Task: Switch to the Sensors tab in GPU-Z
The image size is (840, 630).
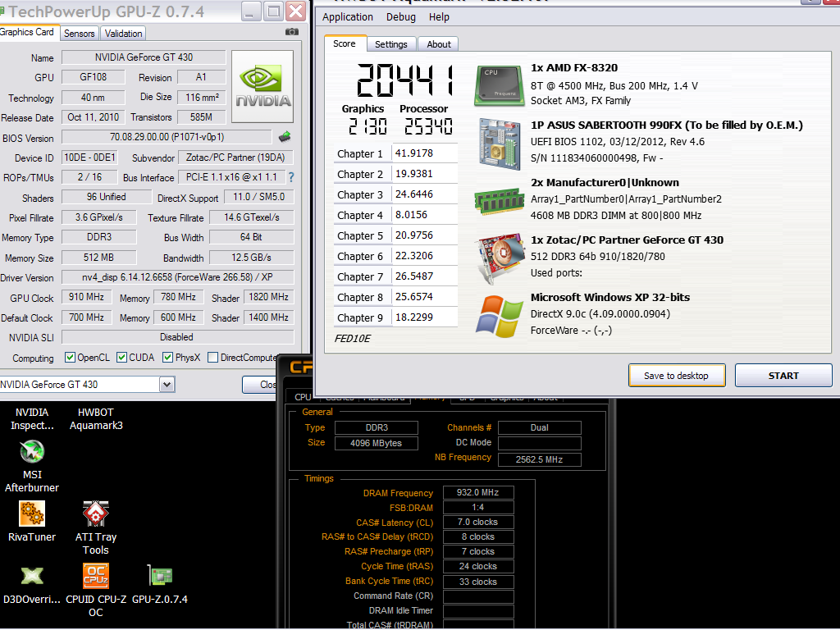Action: tap(80, 33)
